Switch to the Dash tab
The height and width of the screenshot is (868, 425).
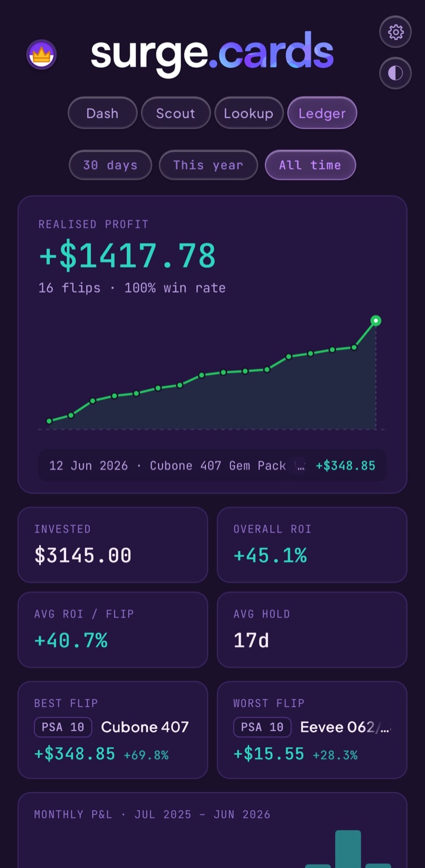tap(103, 113)
